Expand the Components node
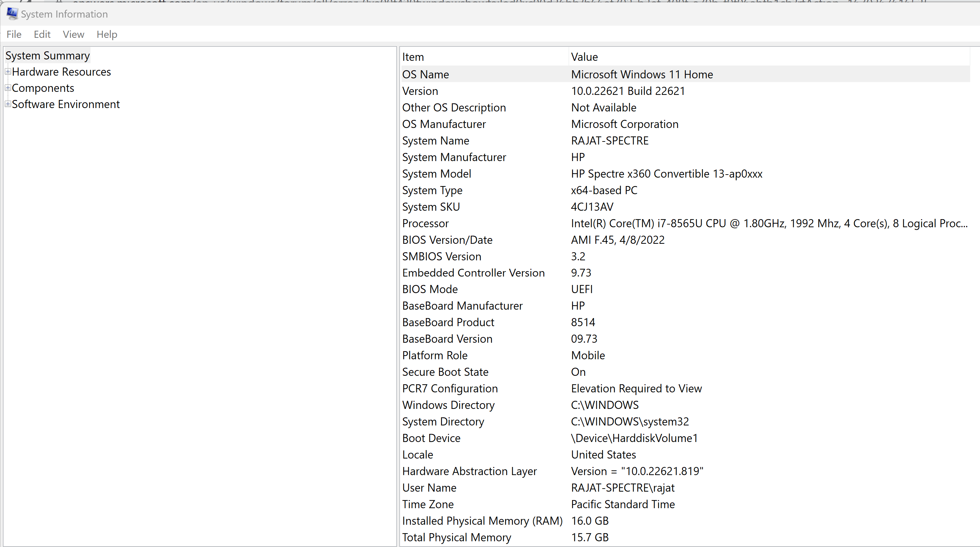 (8, 88)
